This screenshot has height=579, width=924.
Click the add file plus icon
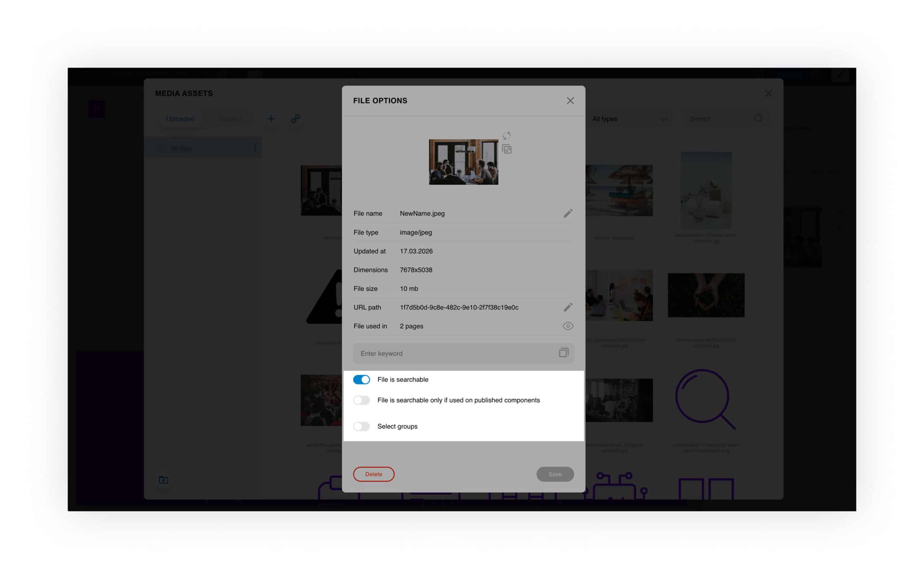click(x=271, y=119)
